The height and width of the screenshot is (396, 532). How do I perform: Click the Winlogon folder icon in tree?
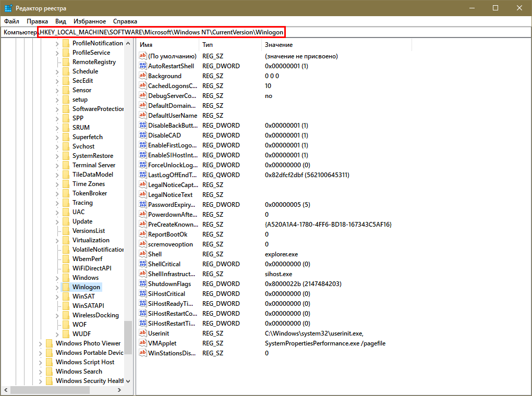point(65,287)
